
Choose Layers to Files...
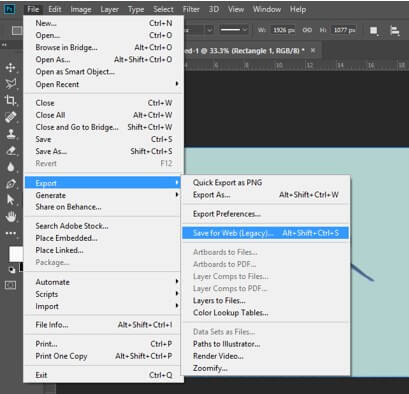[x=266, y=301]
